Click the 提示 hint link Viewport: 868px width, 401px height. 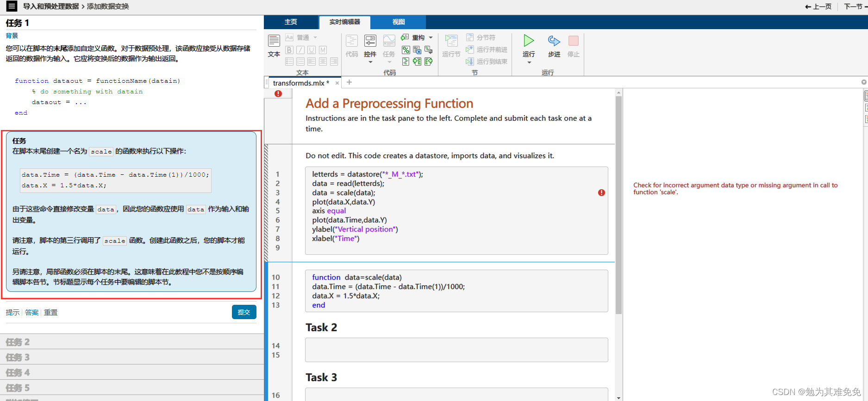coord(12,312)
